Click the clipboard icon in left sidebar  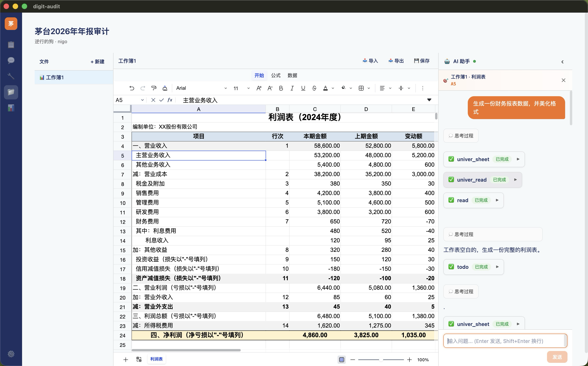11,45
